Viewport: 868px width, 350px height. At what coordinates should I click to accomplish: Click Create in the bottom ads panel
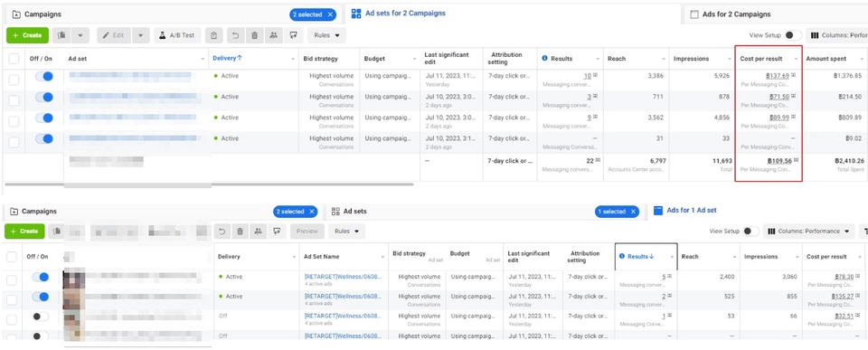(x=24, y=232)
